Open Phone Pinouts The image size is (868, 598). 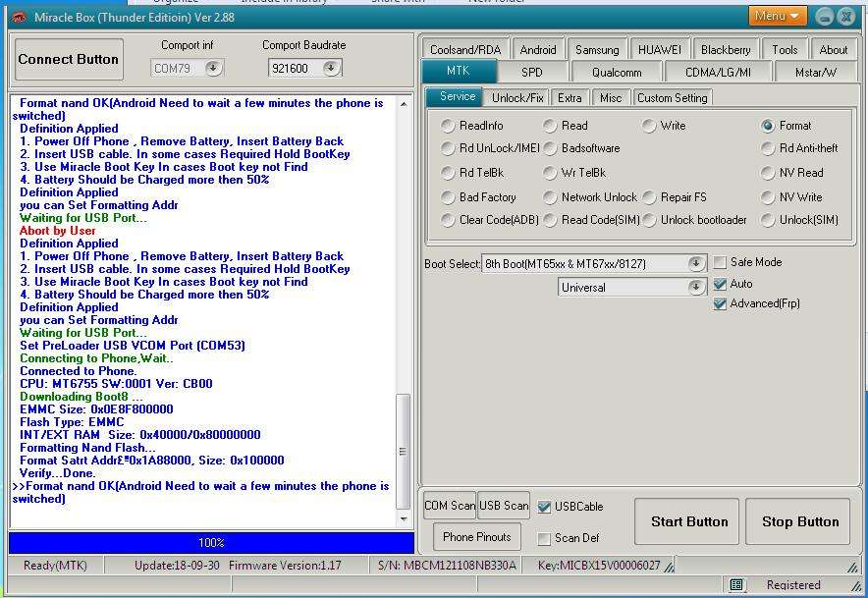pos(476,537)
